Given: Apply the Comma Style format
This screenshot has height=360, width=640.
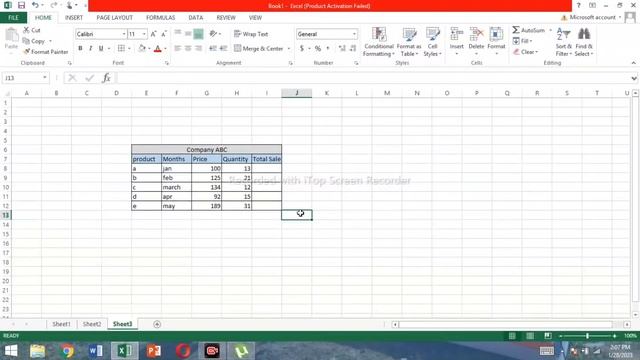Looking at the screenshot, I should coord(328,49).
